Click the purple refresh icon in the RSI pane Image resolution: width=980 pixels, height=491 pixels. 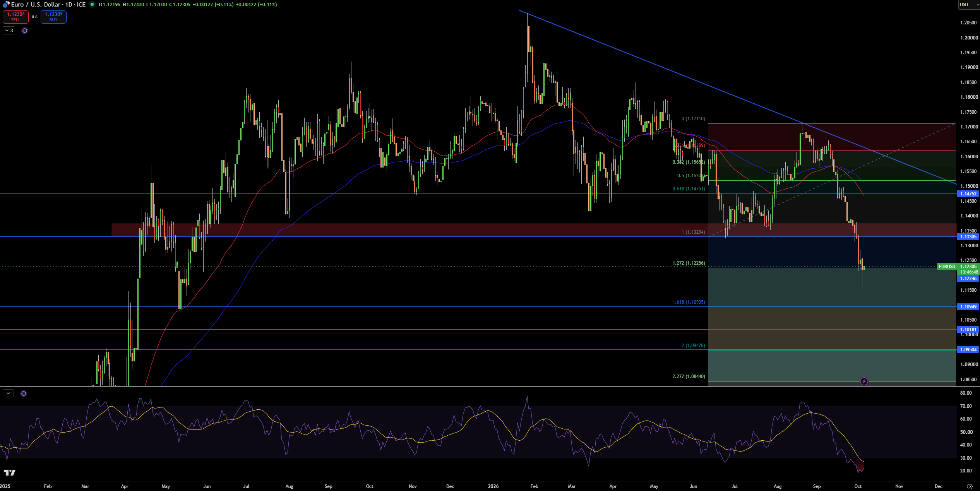coord(24,393)
